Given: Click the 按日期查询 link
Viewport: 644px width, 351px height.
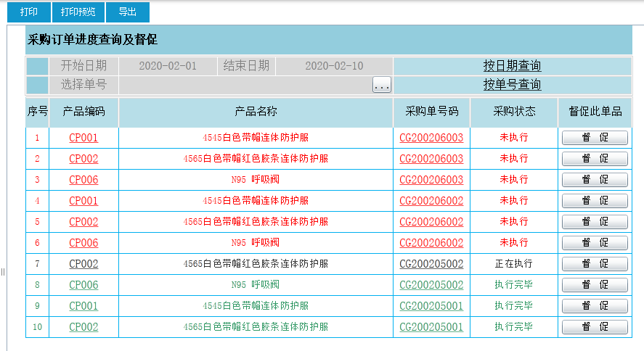Looking at the screenshot, I should click(512, 65).
